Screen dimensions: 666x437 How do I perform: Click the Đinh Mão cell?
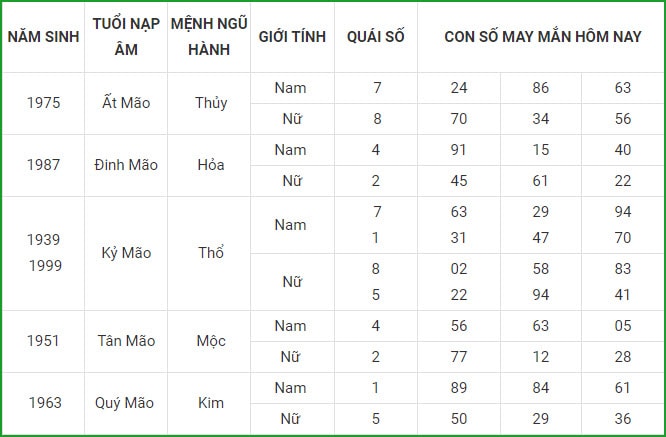126,165
